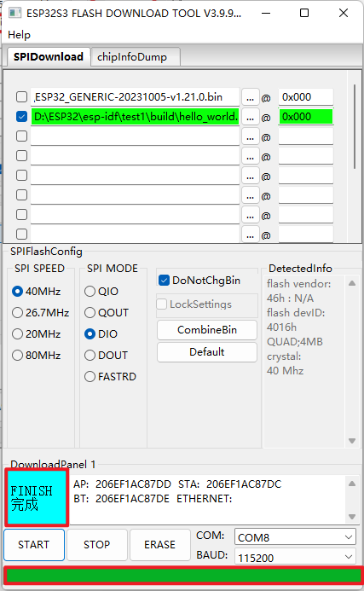Screen dimensions: 364x591
Task: Open file browser for third row
Action: (251, 136)
